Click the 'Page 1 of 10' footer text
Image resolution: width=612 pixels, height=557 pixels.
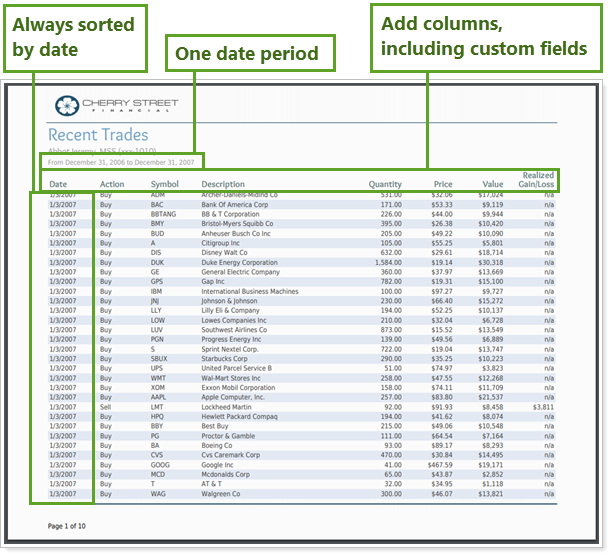(x=67, y=525)
